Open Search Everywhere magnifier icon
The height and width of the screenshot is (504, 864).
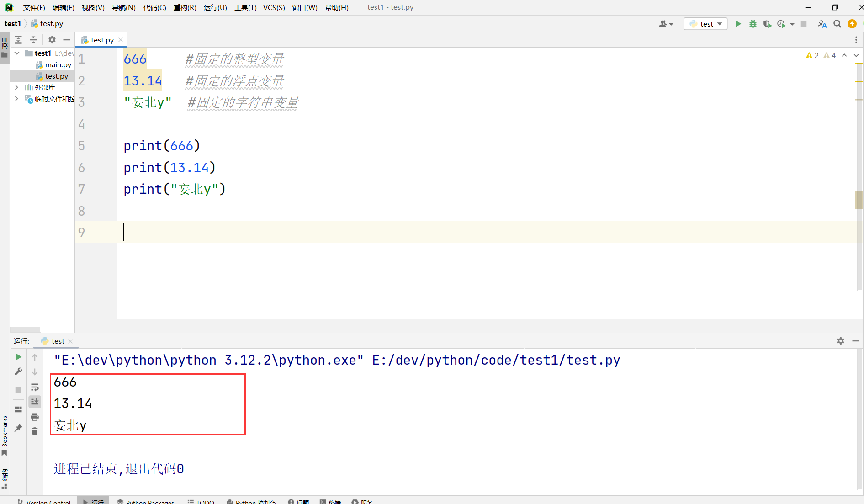click(x=837, y=24)
